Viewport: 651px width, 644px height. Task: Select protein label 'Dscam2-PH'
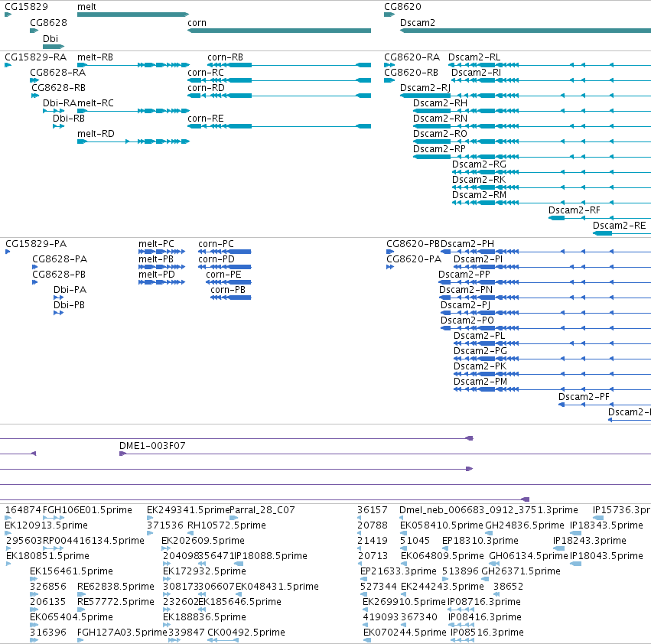467,244
